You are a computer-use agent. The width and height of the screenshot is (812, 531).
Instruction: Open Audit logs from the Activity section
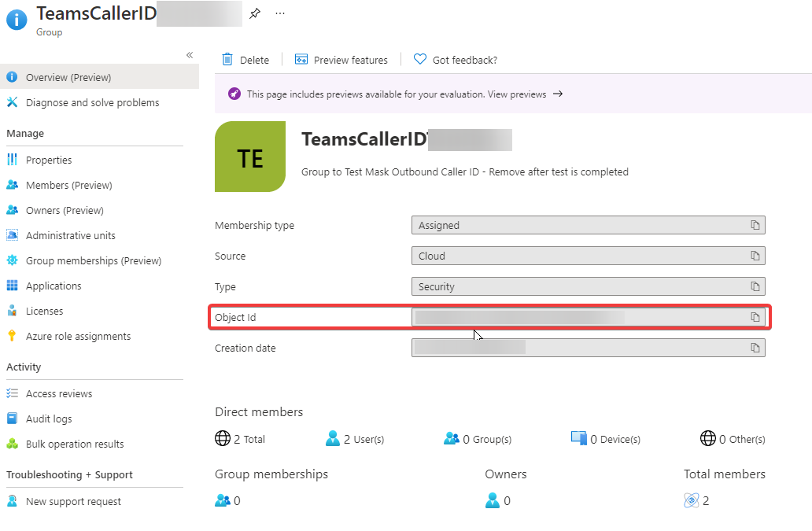click(51, 419)
